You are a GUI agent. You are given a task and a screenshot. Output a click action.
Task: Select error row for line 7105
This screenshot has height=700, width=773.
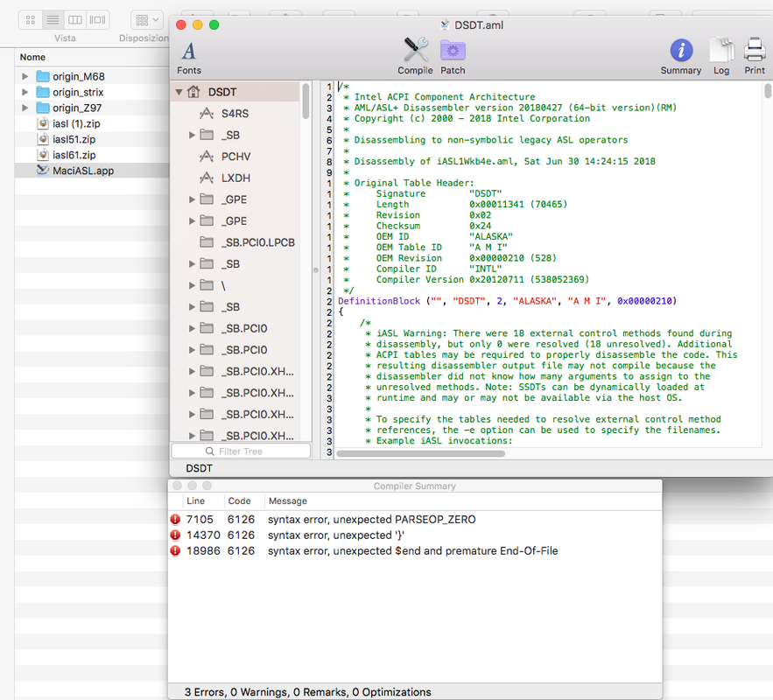point(415,519)
